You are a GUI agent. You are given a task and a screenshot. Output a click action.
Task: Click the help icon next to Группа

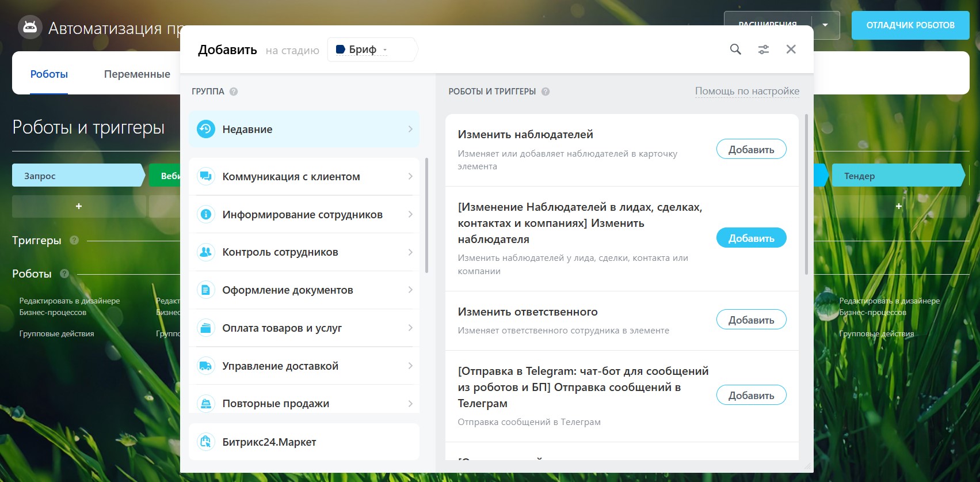point(234,92)
